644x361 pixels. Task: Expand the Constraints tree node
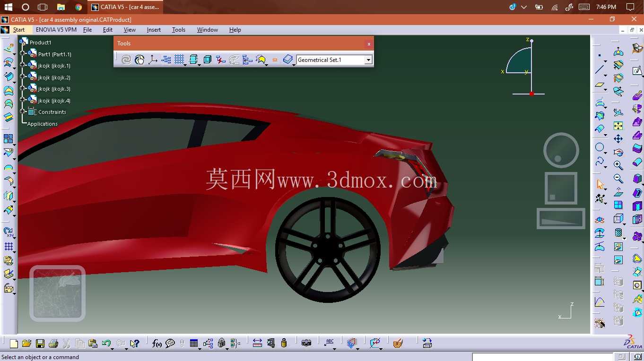click(x=22, y=112)
